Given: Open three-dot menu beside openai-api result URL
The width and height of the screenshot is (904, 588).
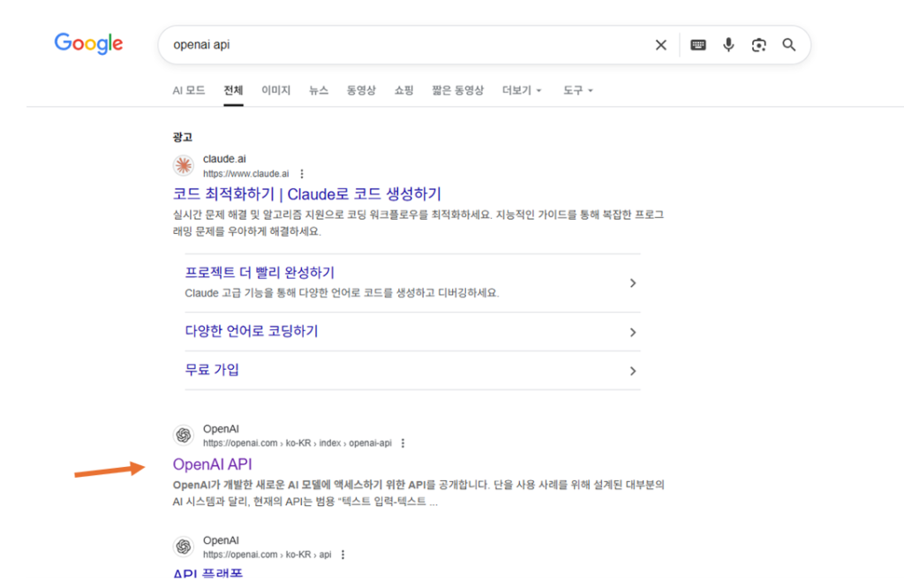Looking at the screenshot, I should [x=403, y=443].
